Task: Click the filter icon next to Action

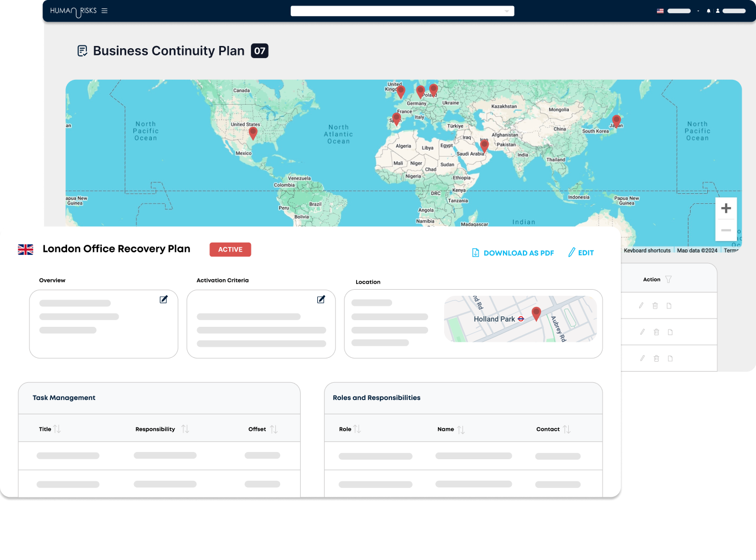Action: click(668, 280)
